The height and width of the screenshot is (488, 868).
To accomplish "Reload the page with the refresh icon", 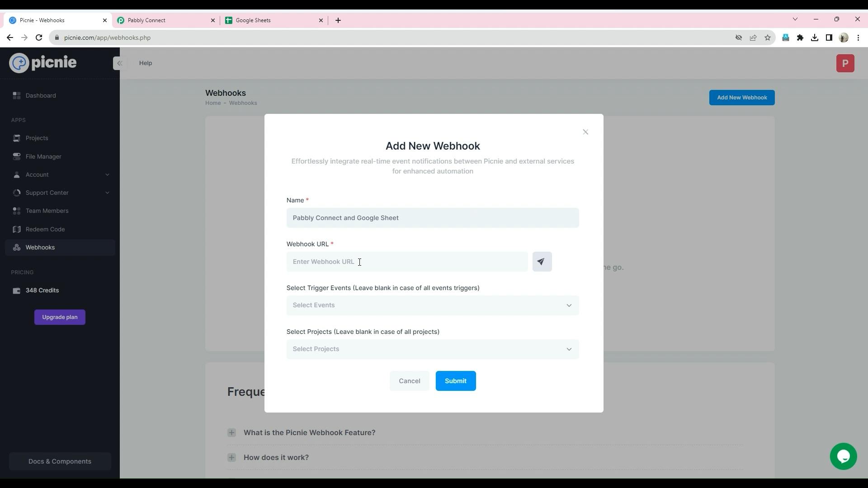I will 39,38.
